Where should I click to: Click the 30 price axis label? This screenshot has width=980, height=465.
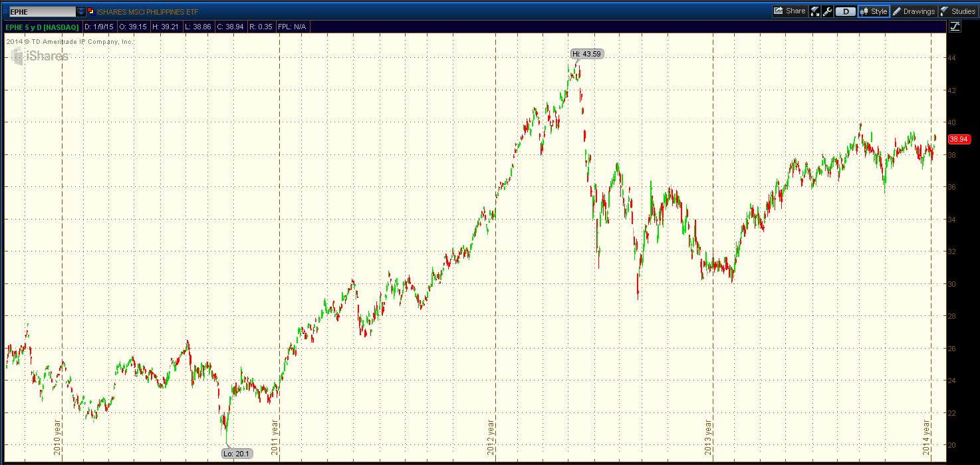tap(952, 284)
